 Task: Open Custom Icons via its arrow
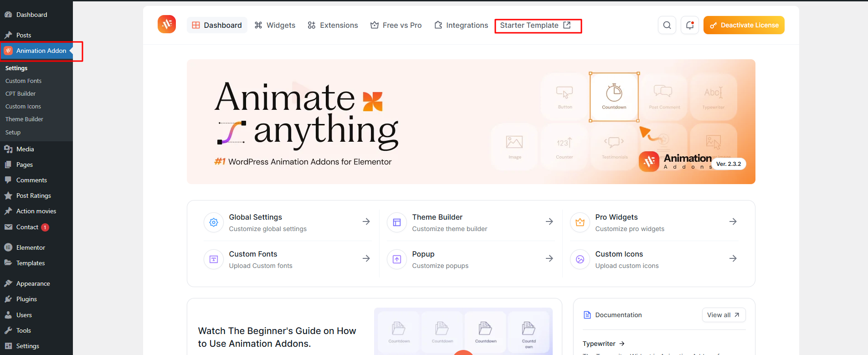(733, 258)
